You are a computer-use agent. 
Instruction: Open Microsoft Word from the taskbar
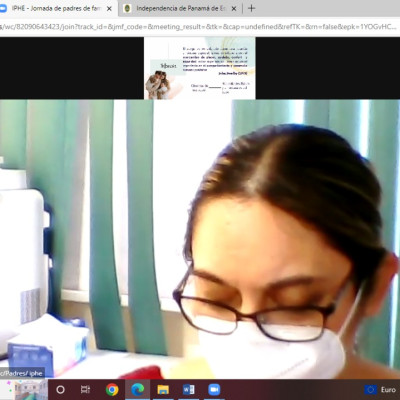(188, 389)
